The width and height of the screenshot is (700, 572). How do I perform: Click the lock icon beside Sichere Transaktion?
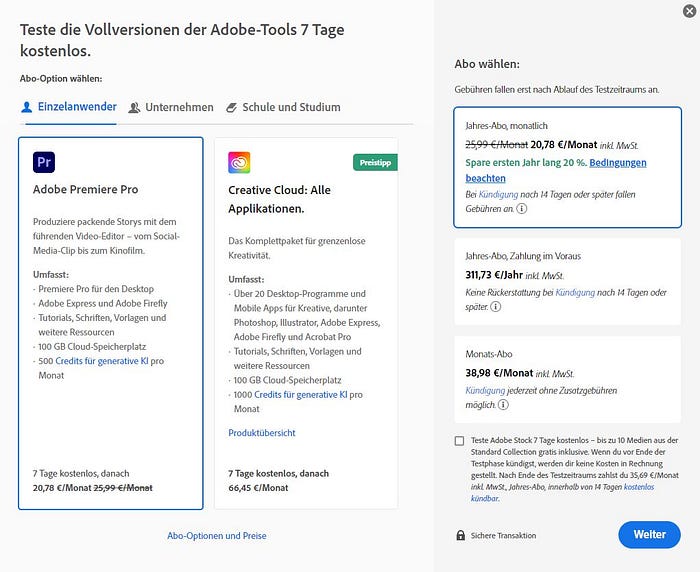[460, 535]
